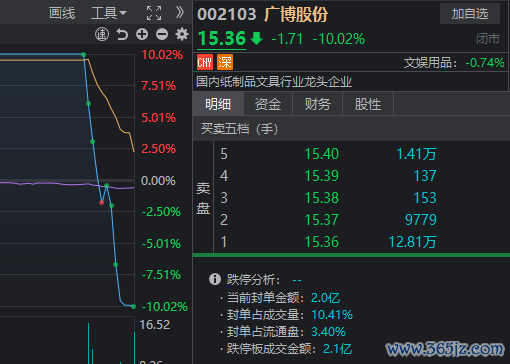
Task: Switch to the 资金 tab
Action: pos(268,104)
